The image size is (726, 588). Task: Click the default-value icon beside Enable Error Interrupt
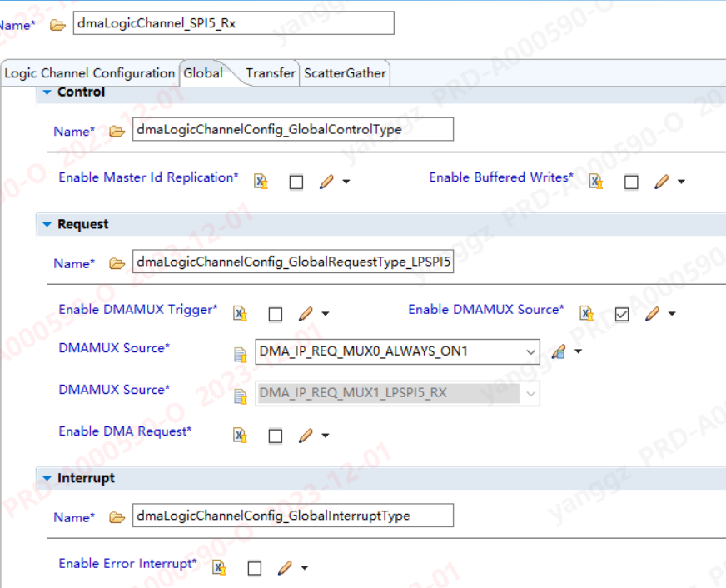pyautogui.click(x=219, y=567)
